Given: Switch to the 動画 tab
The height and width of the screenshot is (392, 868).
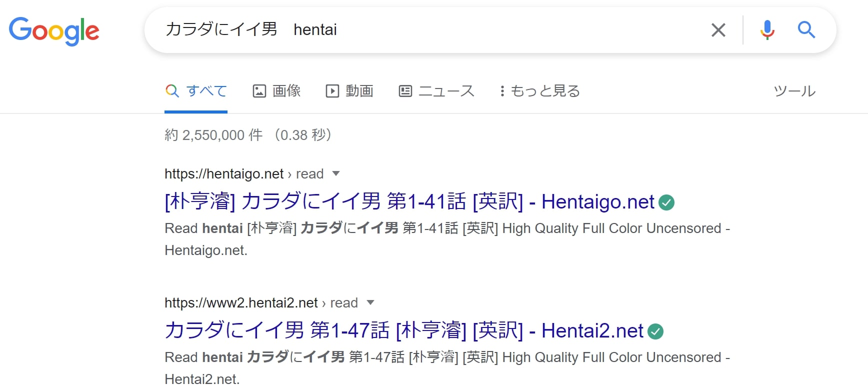Looking at the screenshot, I should tap(349, 91).
